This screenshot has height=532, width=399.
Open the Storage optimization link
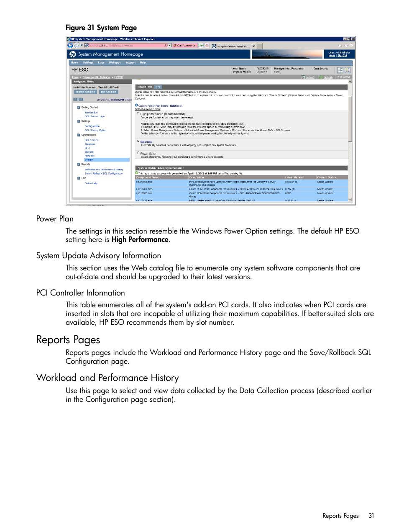[89, 152]
